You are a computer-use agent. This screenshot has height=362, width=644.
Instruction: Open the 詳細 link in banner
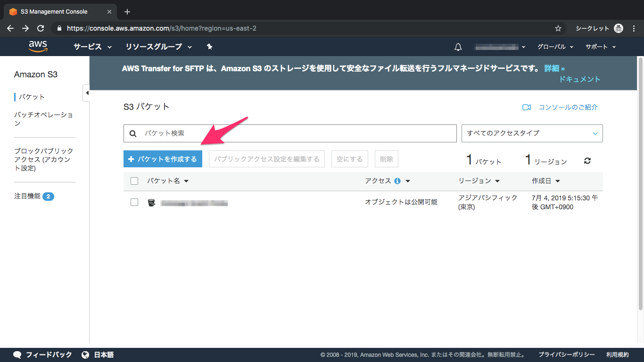click(x=554, y=68)
